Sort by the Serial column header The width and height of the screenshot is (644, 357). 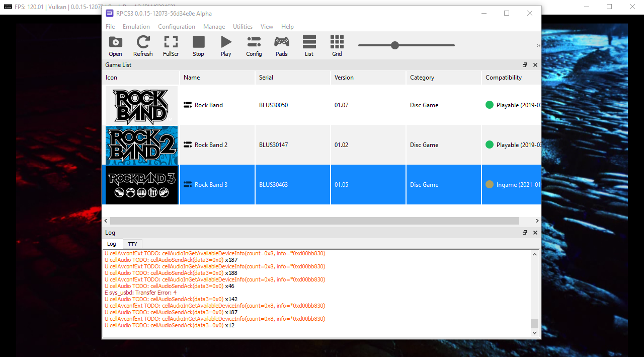pyautogui.click(x=293, y=78)
